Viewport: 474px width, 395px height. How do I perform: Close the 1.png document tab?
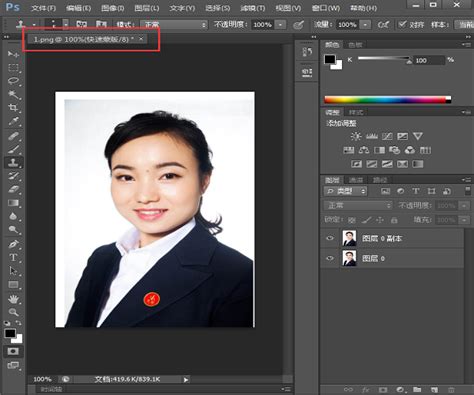tap(141, 39)
